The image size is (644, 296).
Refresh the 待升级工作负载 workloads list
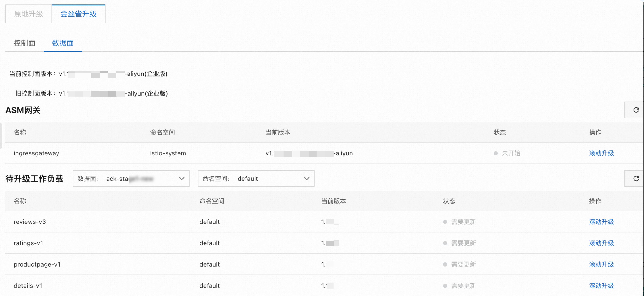[636, 178]
